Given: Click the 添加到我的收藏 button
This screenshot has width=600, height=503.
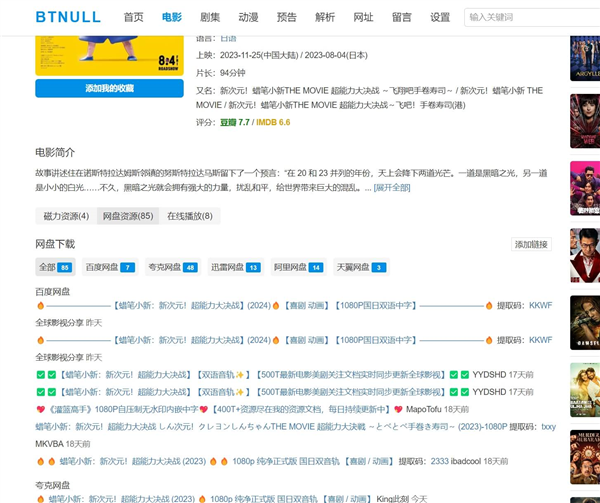Looking at the screenshot, I should [109, 88].
